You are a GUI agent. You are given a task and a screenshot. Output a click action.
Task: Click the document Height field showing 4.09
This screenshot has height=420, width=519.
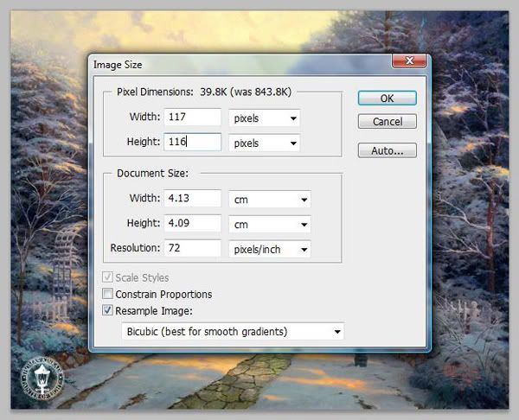[x=192, y=223]
